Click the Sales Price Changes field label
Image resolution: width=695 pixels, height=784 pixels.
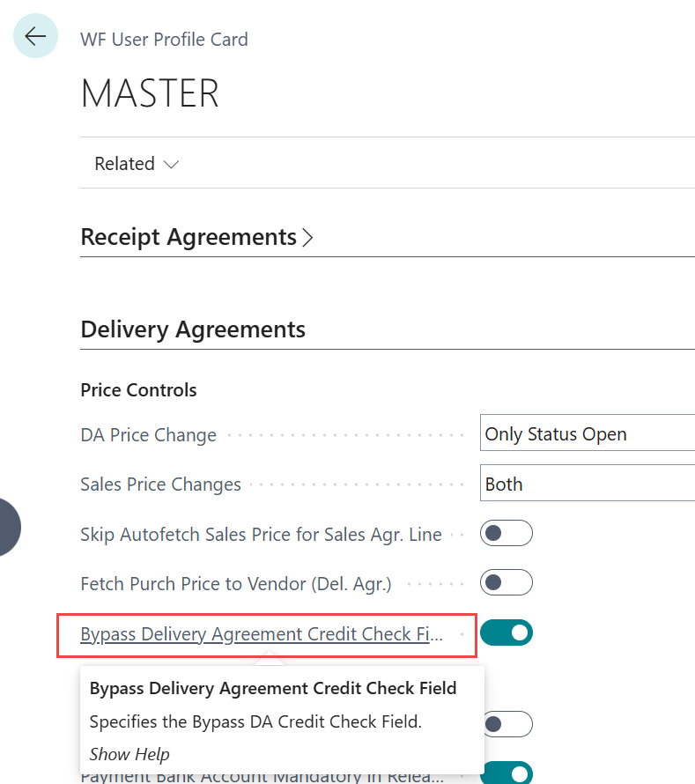point(160,484)
